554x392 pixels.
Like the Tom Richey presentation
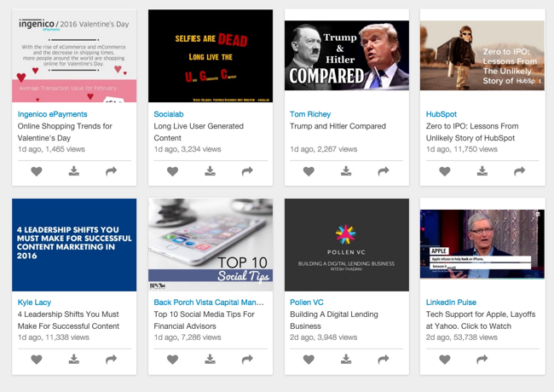tap(309, 171)
